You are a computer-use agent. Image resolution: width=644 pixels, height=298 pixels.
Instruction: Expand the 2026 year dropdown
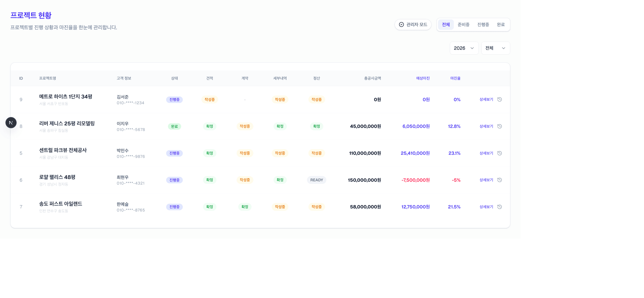(x=464, y=48)
